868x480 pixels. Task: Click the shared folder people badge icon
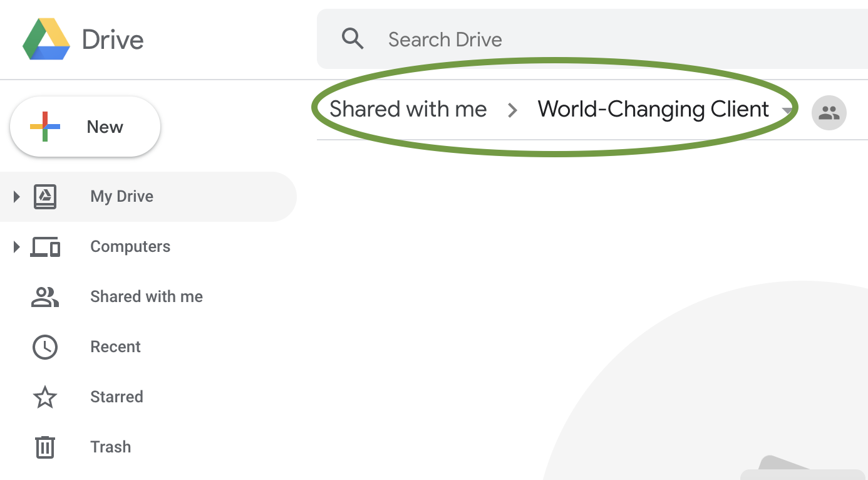point(829,113)
